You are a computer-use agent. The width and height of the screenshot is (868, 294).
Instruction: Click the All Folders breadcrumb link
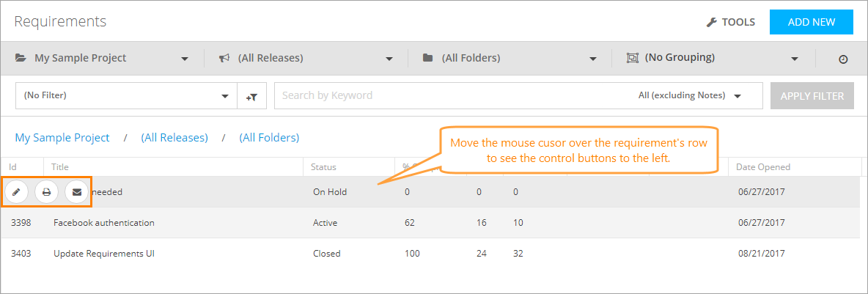point(269,138)
